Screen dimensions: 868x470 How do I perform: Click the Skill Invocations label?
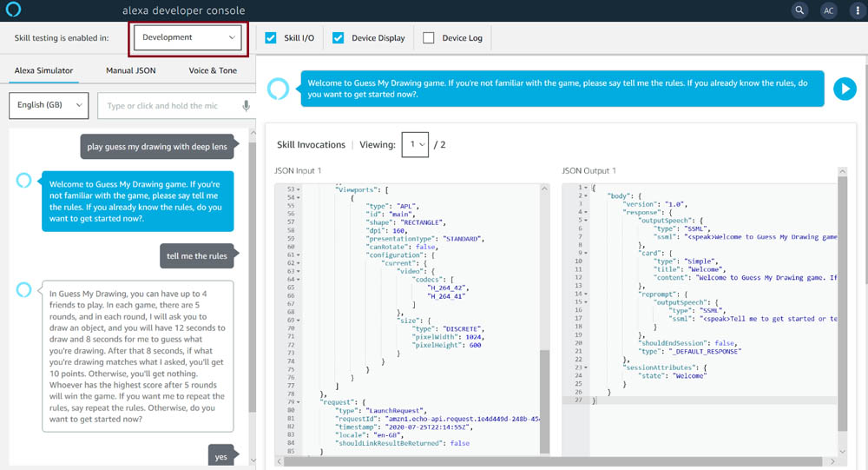311,145
